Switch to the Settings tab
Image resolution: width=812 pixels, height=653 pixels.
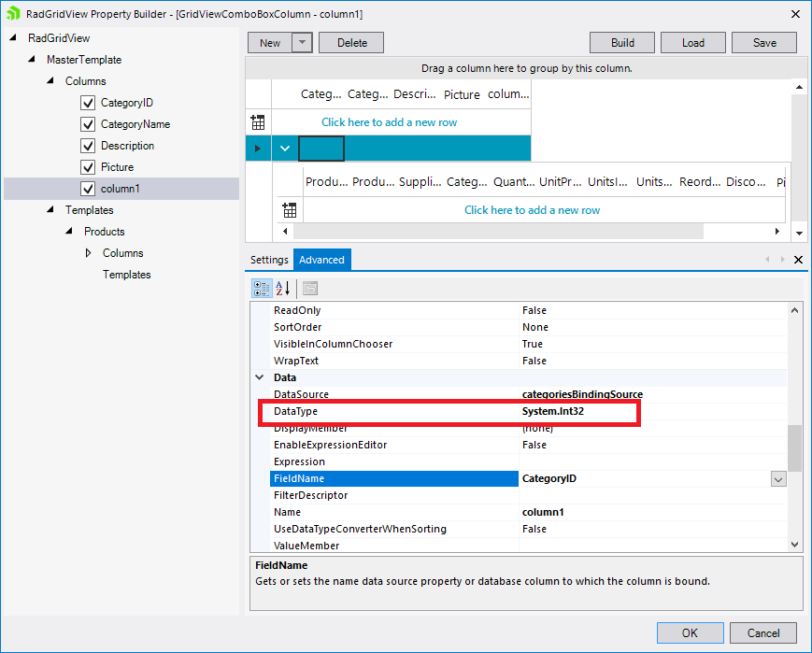pos(269,260)
